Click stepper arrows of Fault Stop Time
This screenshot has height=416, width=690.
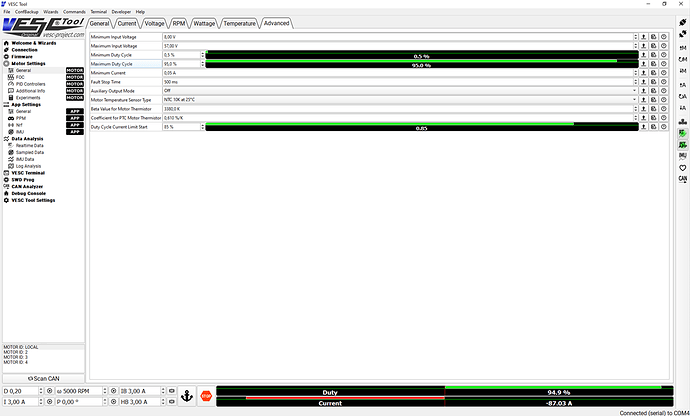tap(635, 82)
